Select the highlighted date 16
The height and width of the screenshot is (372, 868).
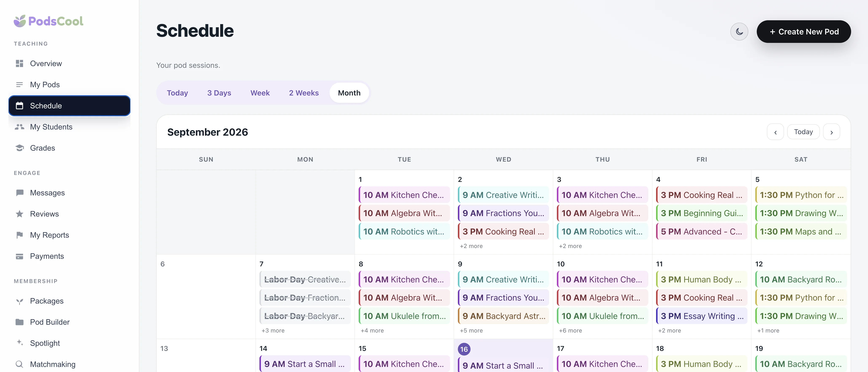(x=464, y=349)
